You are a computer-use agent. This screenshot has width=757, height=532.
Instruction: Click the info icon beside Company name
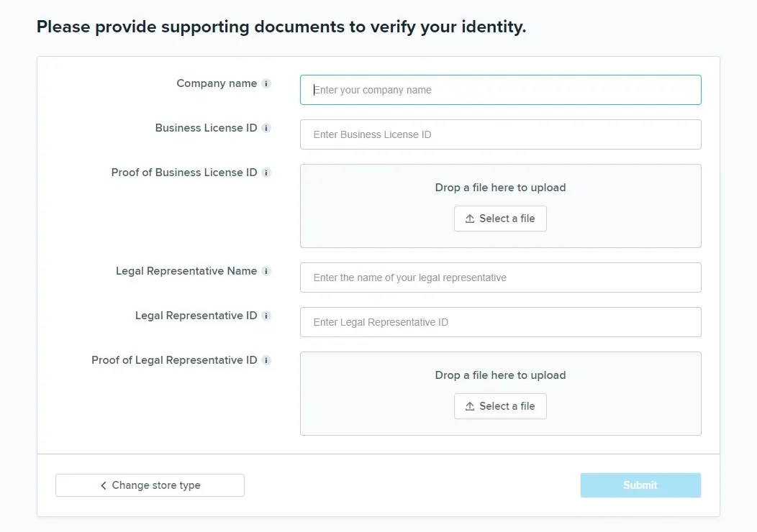click(266, 83)
